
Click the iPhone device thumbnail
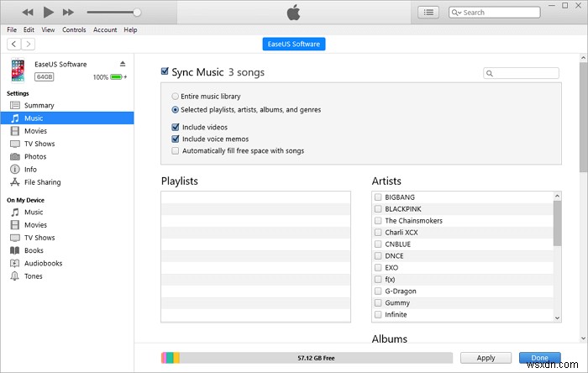[x=18, y=70]
